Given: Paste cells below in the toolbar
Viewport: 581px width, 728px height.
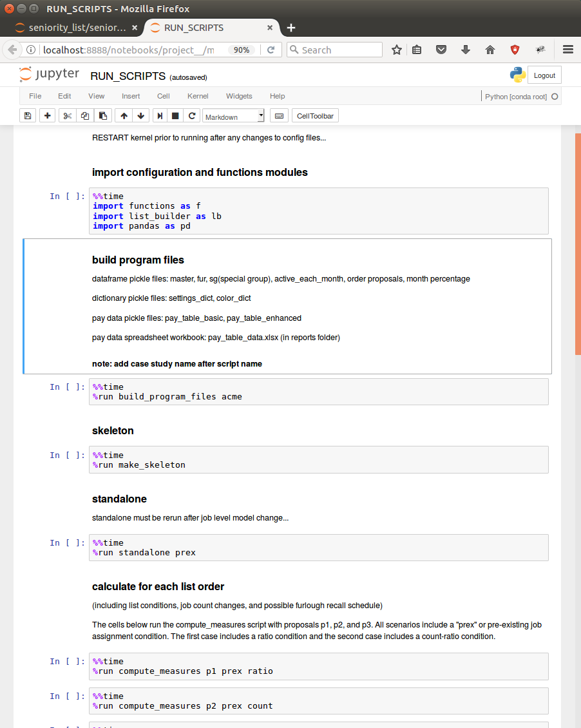Looking at the screenshot, I should click(x=103, y=116).
